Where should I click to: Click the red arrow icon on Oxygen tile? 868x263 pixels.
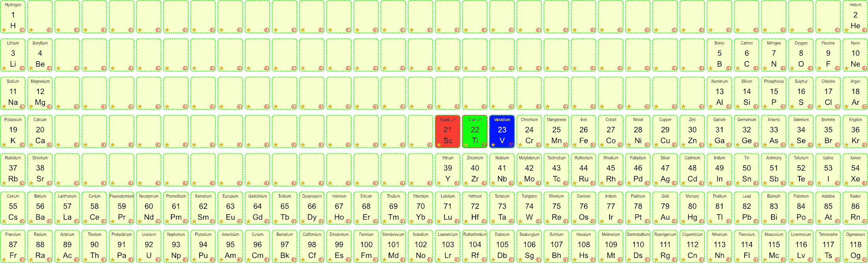pos(810,68)
